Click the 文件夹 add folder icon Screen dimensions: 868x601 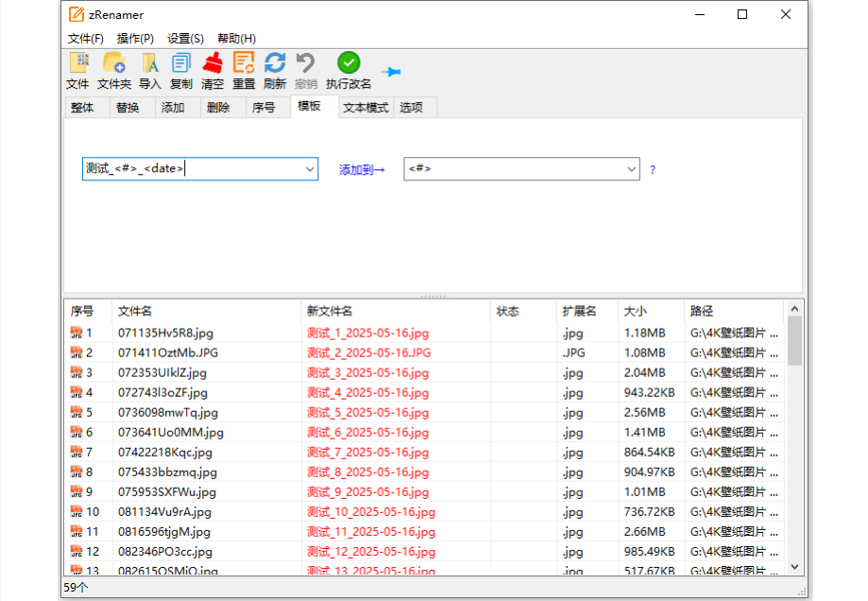113,62
